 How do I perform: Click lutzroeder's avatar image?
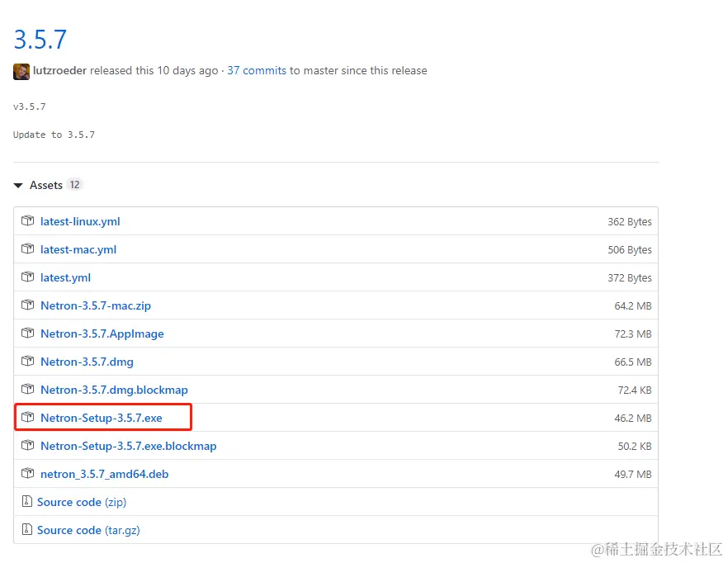[21, 71]
